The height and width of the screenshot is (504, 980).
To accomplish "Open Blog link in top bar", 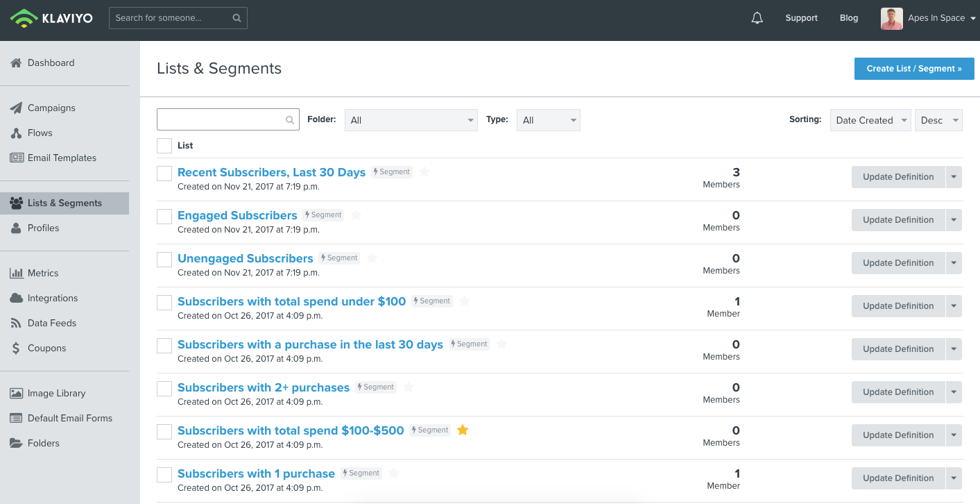I will pos(849,18).
